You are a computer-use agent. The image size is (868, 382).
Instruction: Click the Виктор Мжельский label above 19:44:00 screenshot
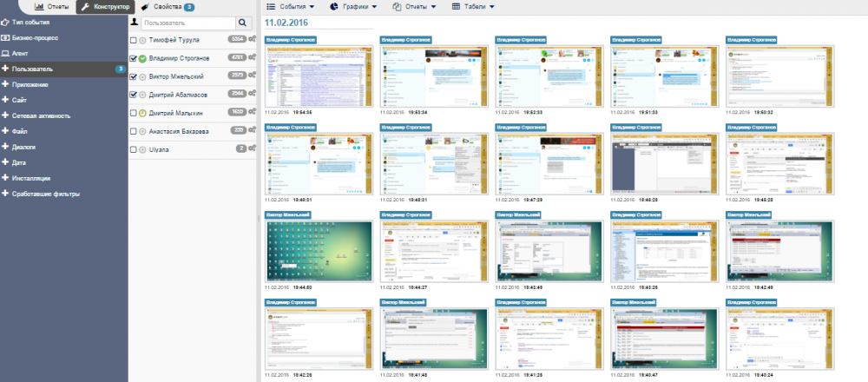[288, 214]
